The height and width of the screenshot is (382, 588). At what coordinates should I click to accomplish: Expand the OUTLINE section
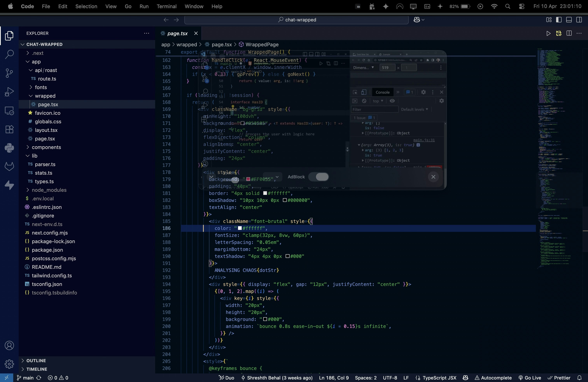(36, 360)
